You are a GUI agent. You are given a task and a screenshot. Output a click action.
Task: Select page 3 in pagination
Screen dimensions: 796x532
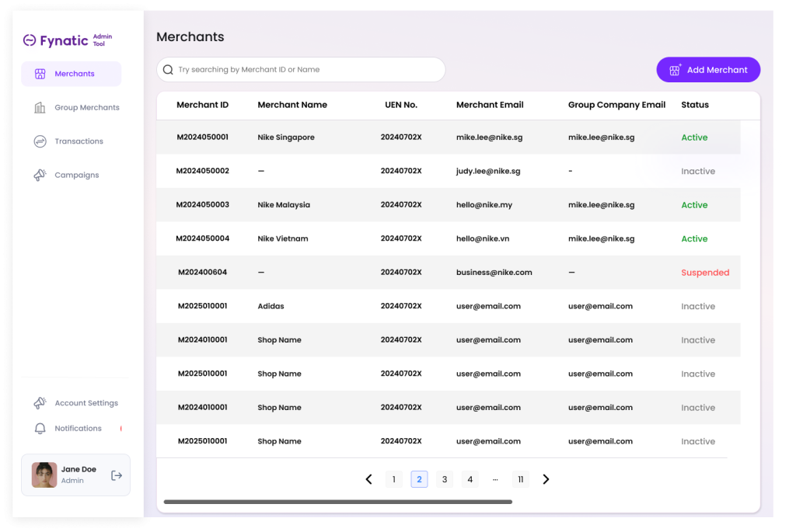click(444, 479)
